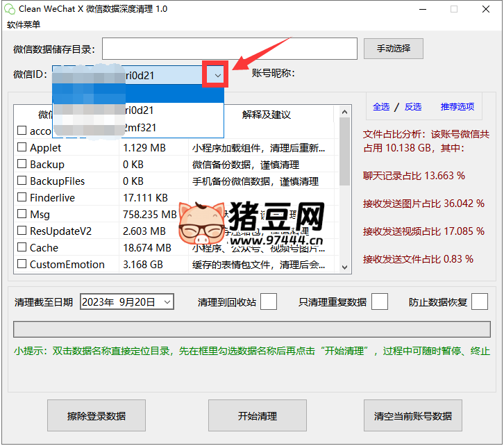The height and width of the screenshot is (446, 504).
Task: Expand the 微信ID dropdown arrow
Action: click(x=217, y=75)
